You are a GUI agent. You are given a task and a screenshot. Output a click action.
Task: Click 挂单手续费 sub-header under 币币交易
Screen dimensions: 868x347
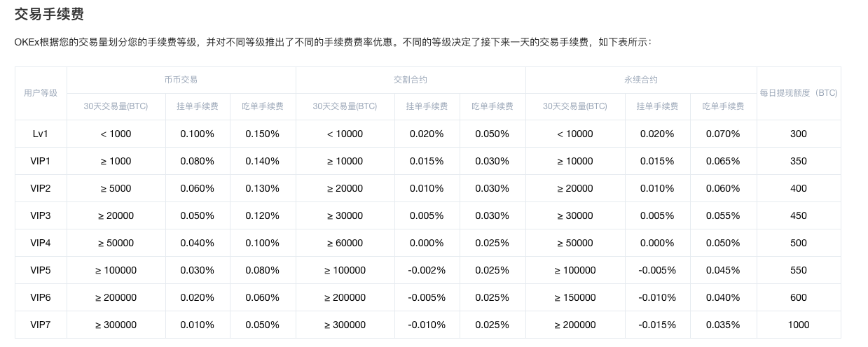(x=198, y=106)
